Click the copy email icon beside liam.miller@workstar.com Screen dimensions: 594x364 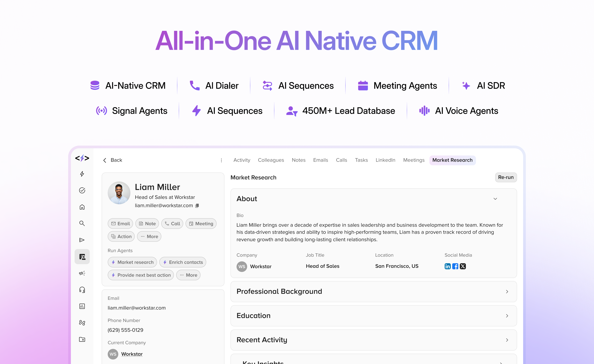tap(197, 206)
